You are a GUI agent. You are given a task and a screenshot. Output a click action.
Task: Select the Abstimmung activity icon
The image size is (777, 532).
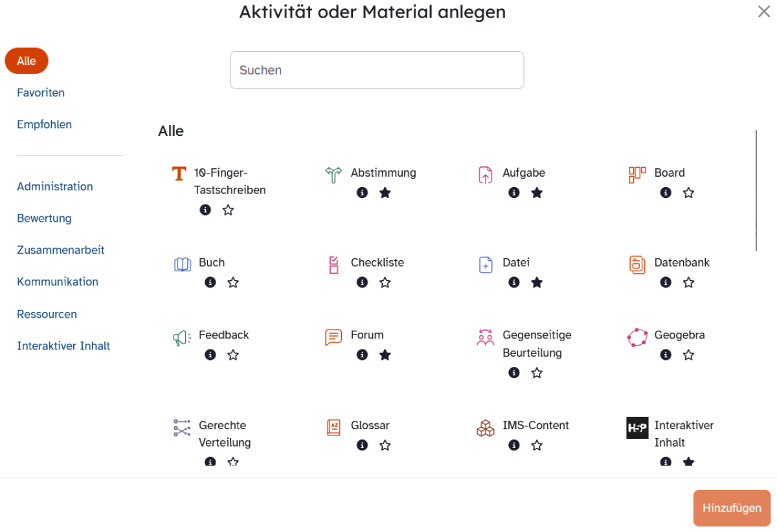(x=333, y=175)
